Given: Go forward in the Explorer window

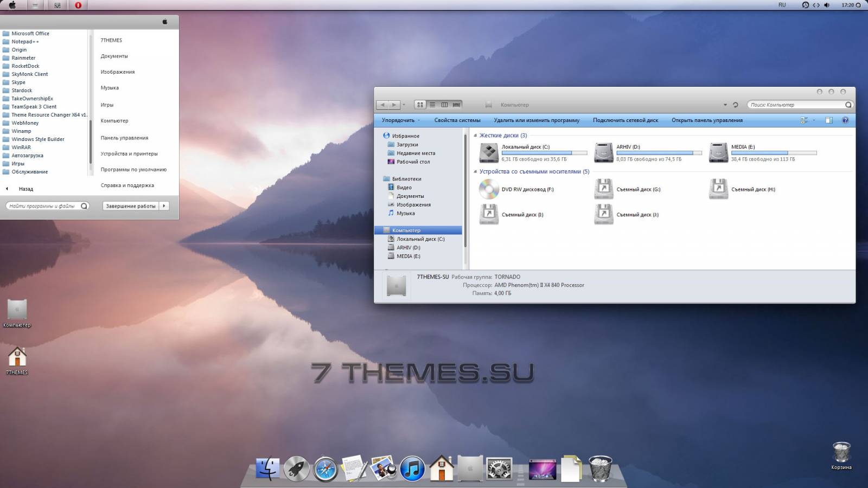Looking at the screenshot, I should point(394,105).
